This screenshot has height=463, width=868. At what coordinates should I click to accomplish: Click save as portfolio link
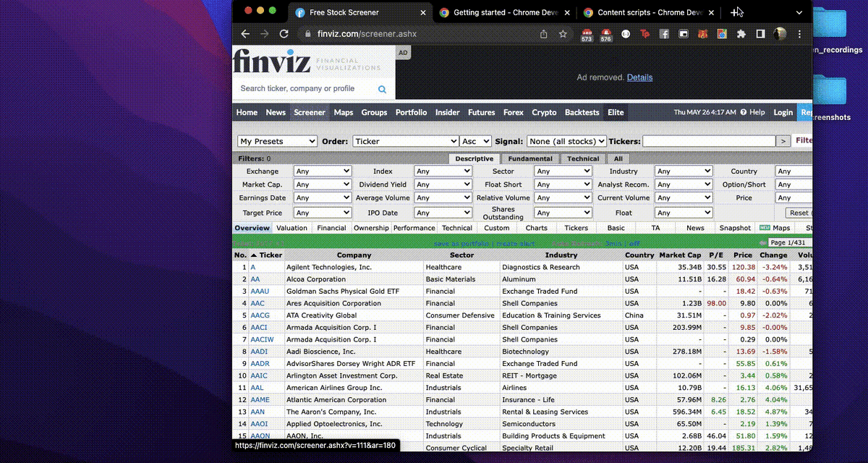click(462, 244)
